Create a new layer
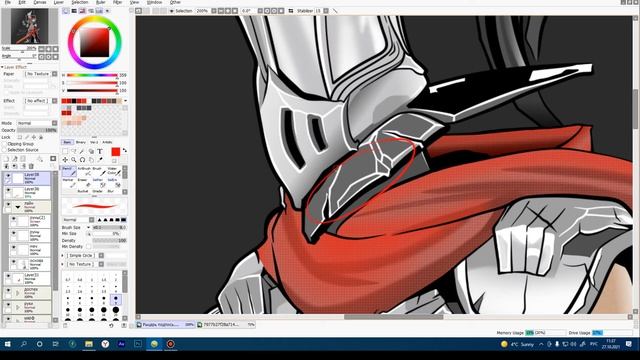The width and height of the screenshot is (640, 360). pyautogui.click(x=6, y=158)
